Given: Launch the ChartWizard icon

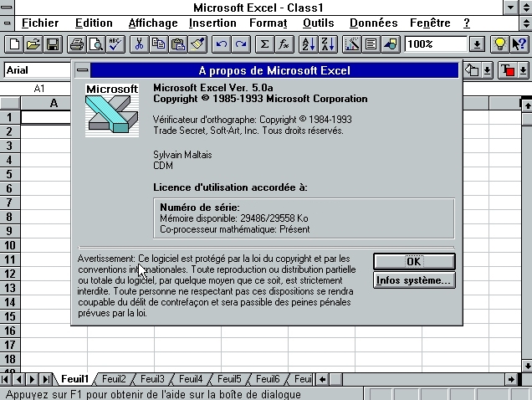Looking at the screenshot, I should click(x=351, y=44).
